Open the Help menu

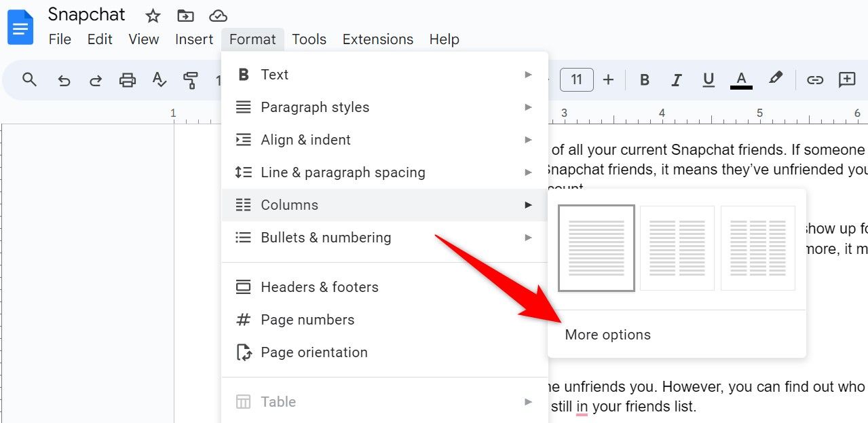(x=445, y=39)
